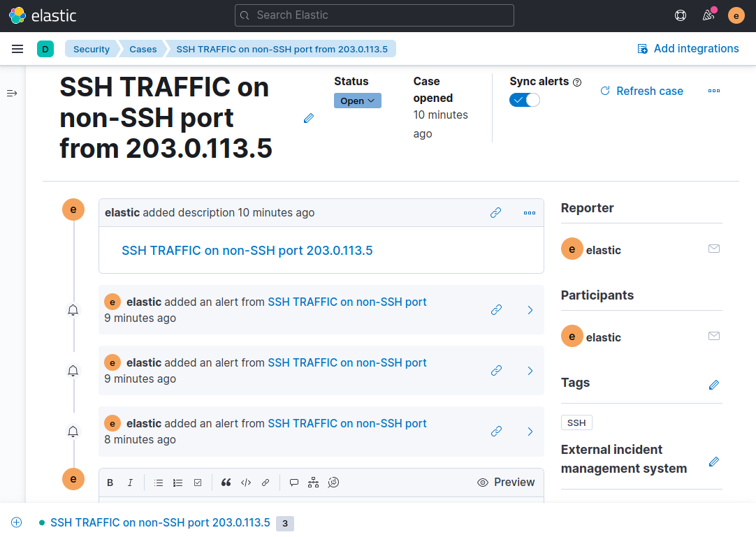Email the reporter elastic via envelope icon
756x537 pixels.
[714, 249]
